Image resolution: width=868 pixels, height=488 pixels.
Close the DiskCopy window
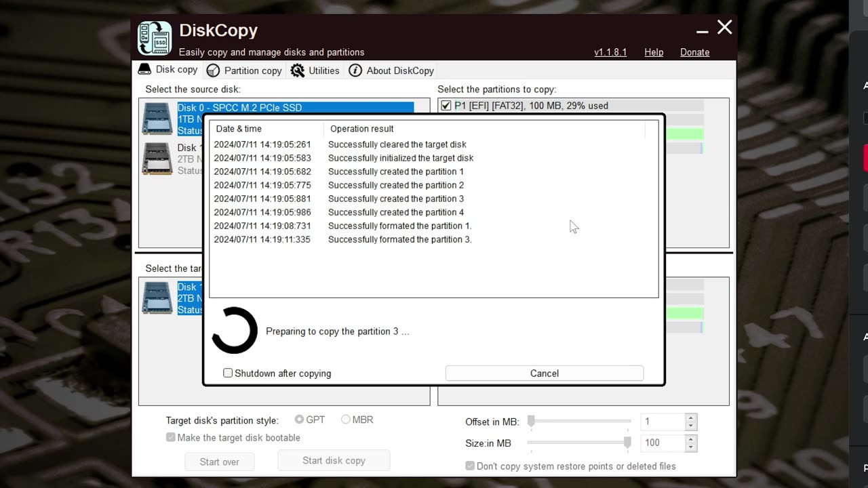tap(725, 27)
